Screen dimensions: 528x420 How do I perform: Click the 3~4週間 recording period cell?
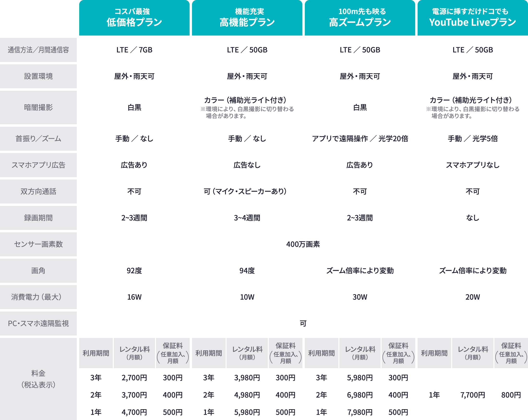(247, 218)
